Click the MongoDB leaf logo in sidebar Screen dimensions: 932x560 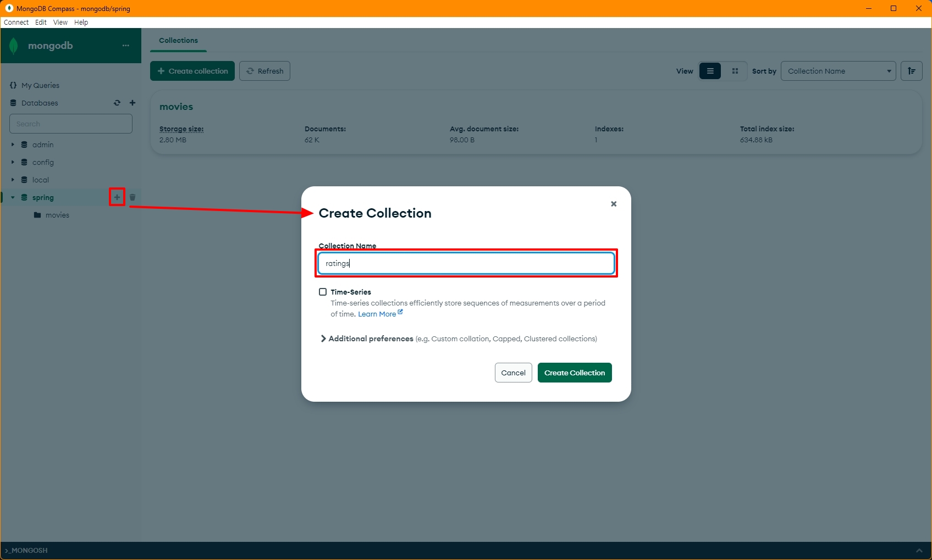coord(14,46)
